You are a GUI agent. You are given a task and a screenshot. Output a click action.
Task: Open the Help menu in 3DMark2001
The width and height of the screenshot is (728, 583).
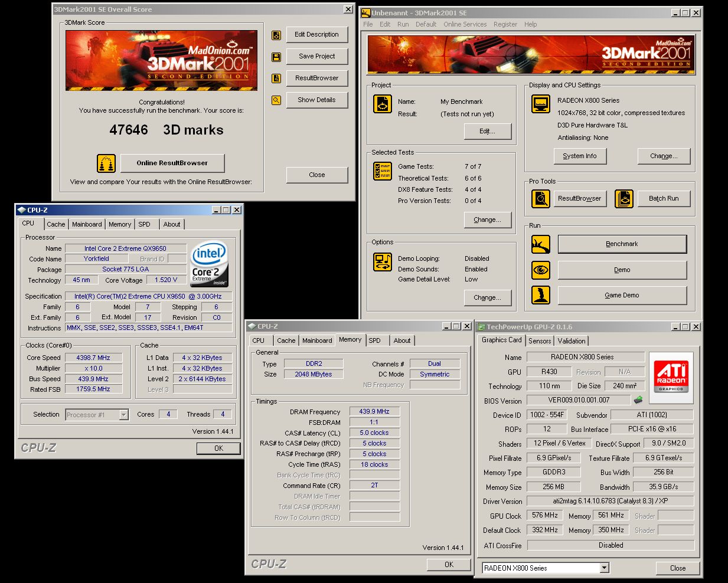[x=530, y=24]
